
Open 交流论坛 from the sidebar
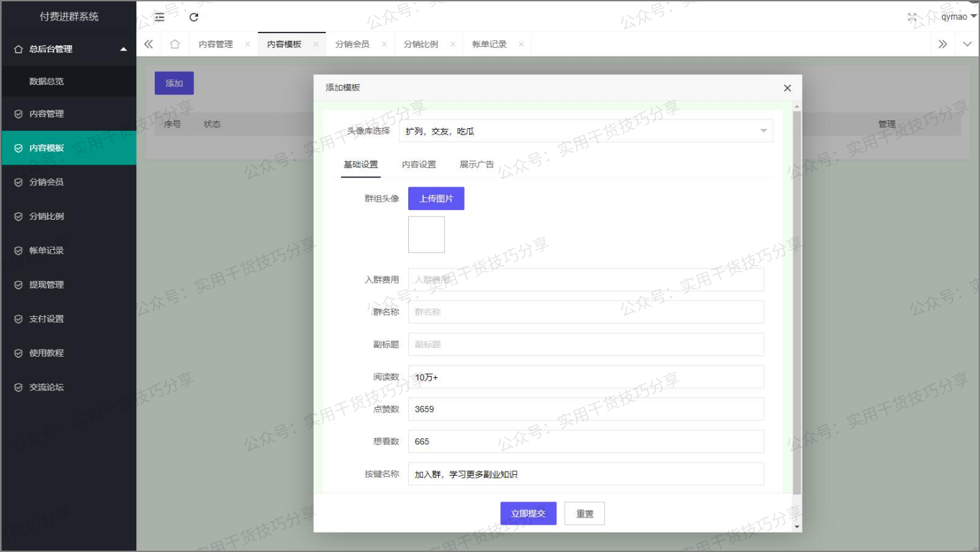click(47, 387)
